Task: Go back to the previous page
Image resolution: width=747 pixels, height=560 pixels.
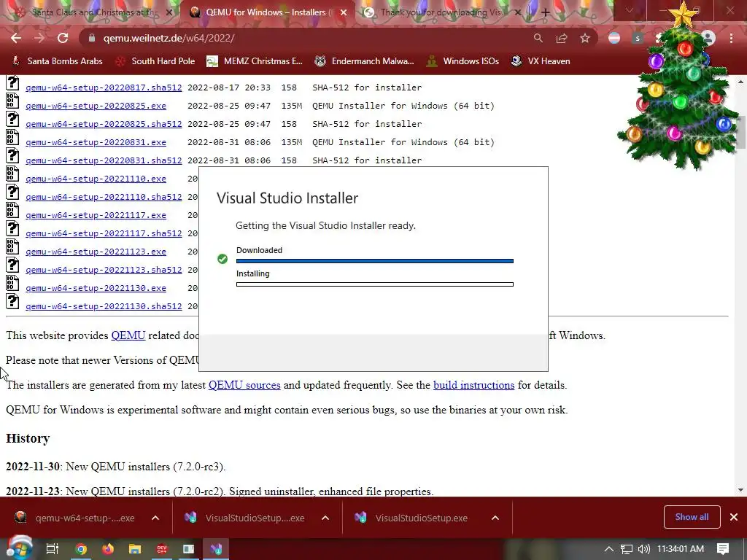Action: [x=16, y=38]
